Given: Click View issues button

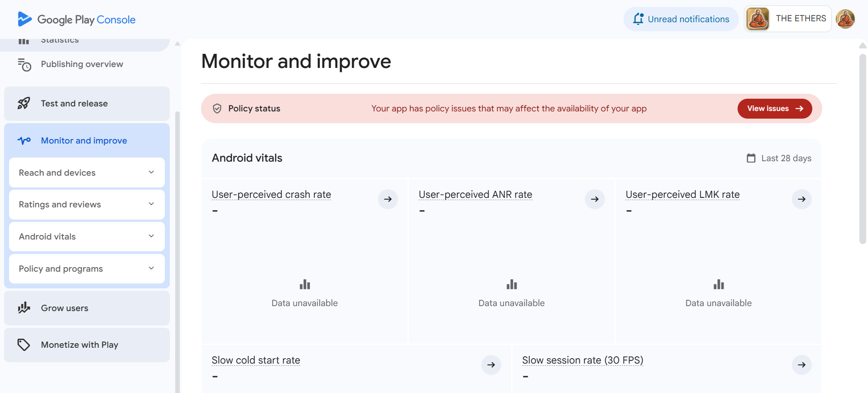Looking at the screenshot, I should 774,109.
